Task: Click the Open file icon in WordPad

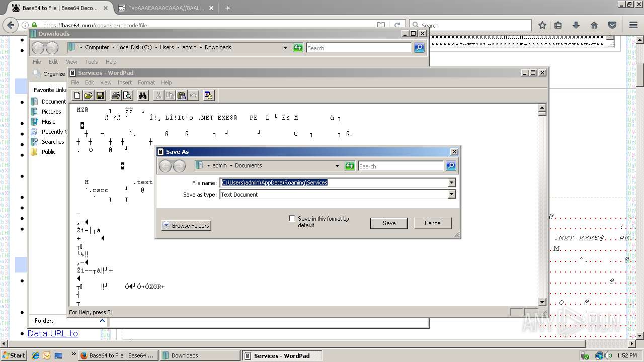Action: click(x=89, y=96)
